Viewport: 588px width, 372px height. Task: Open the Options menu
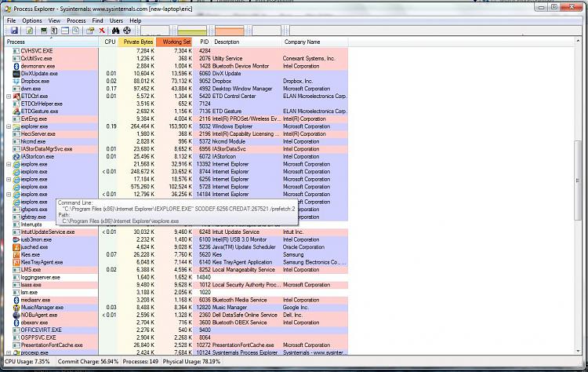(x=32, y=20)
